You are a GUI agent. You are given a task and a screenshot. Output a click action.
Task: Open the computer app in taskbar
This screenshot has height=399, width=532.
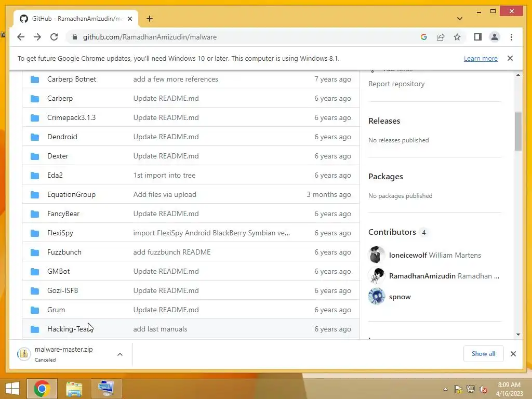tap(106, 389)
